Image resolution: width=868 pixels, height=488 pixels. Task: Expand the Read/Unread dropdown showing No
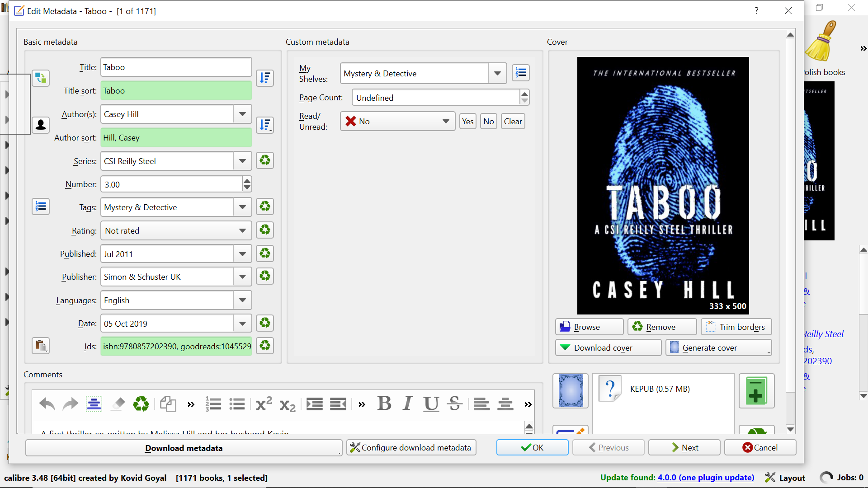coord(446,121)
